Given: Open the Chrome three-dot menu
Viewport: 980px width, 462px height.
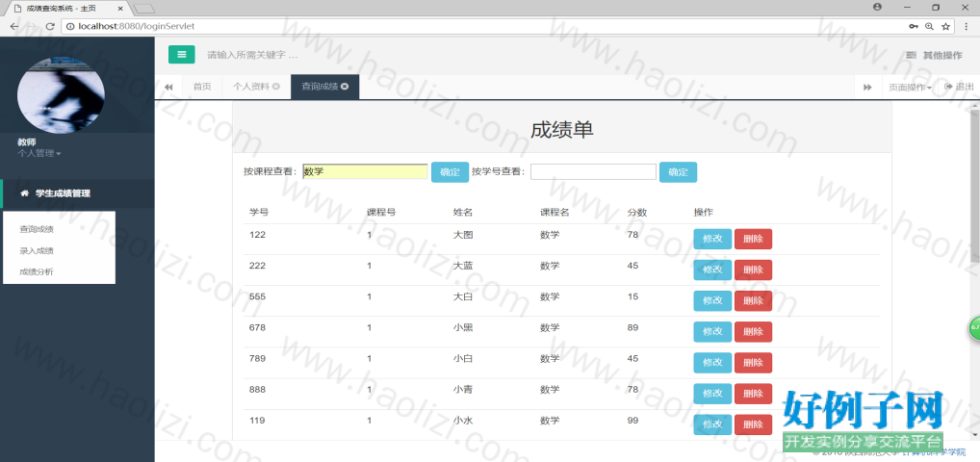Looking at the screenshot, I should pos(967,26).
